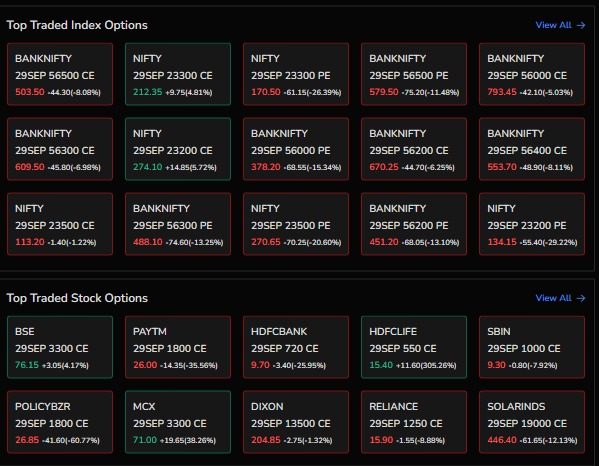This screenshot has height=466, width=599.
Task: Click price 579.50 on BANKNIFTY 56500 PE
Action: (x=384, y=92)
